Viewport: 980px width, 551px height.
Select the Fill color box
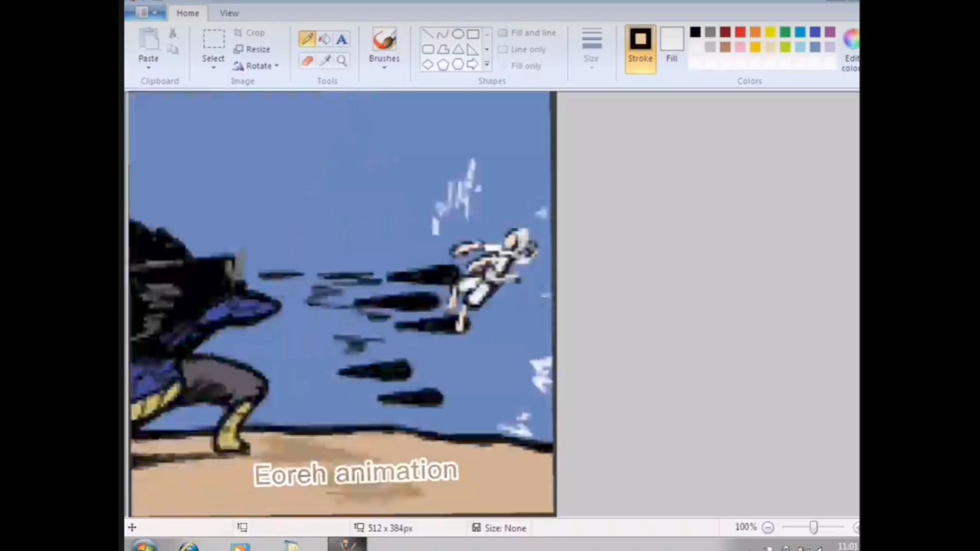point(671,45)
